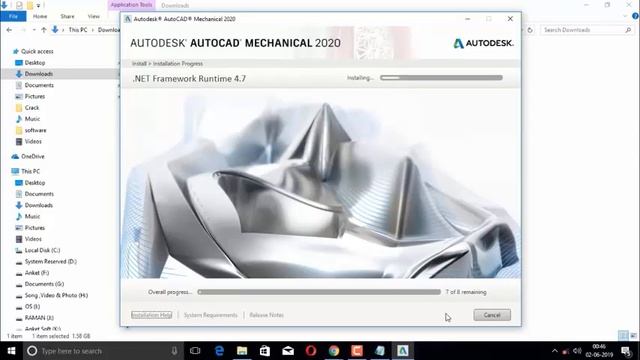
Task: Open the Documents (G:) drive
Action: click(44, 284)
